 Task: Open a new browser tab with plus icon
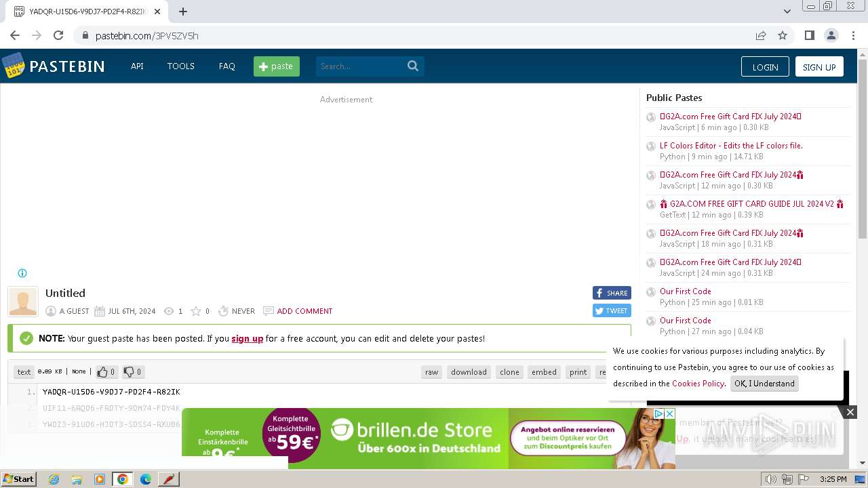point(183,12)
